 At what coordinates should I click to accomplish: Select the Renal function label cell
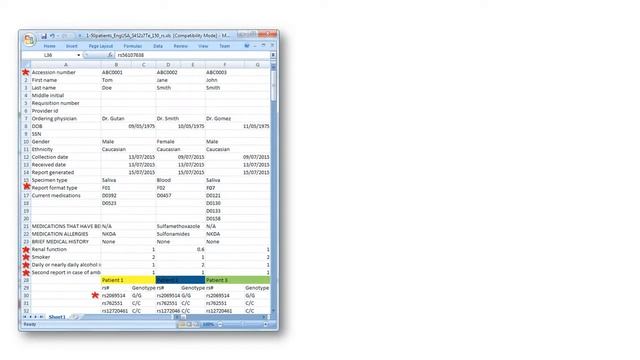point(66,249)
